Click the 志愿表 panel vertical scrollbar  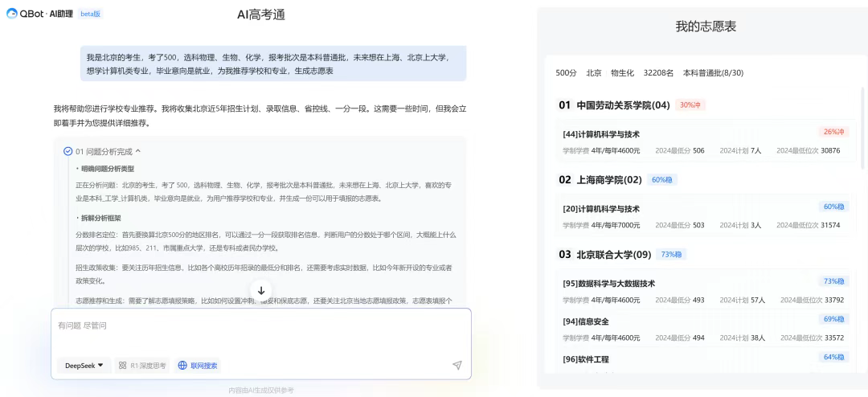pos(862,127)
